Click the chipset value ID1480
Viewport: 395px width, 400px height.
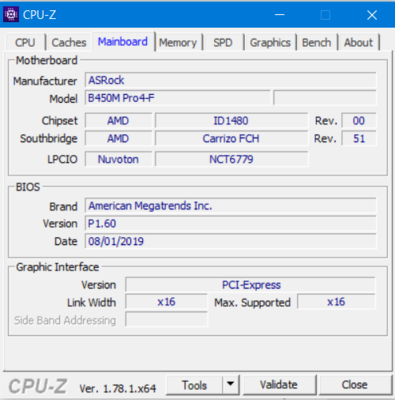coord(231,121)
